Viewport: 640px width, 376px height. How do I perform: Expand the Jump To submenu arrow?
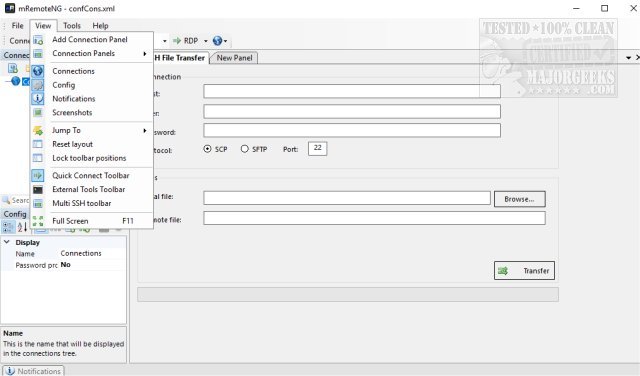pos(144,131)
